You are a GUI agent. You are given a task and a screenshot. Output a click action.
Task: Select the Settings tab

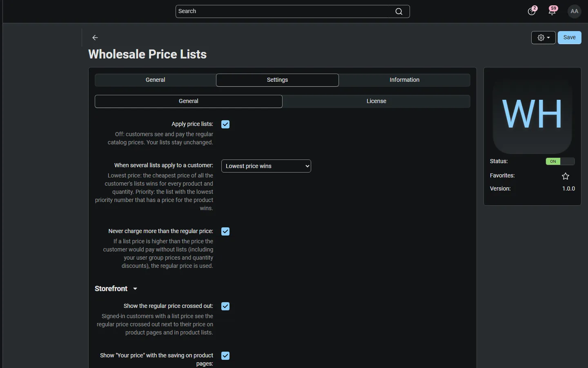coord(277,80)
